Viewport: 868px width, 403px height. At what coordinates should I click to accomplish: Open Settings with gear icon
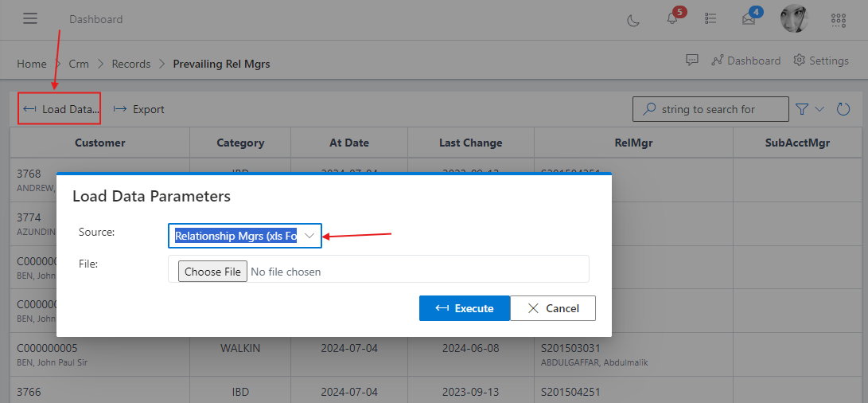(821, 61)
